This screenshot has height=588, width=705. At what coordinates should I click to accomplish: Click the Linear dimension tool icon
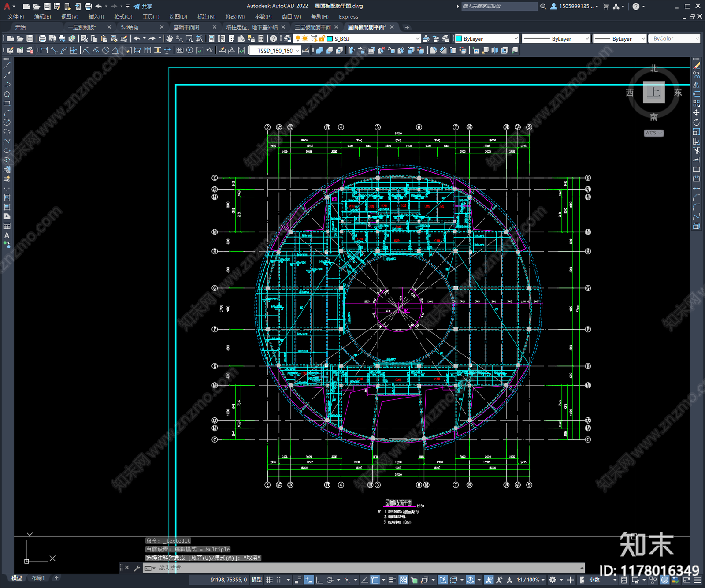click(x=44, y=50)
